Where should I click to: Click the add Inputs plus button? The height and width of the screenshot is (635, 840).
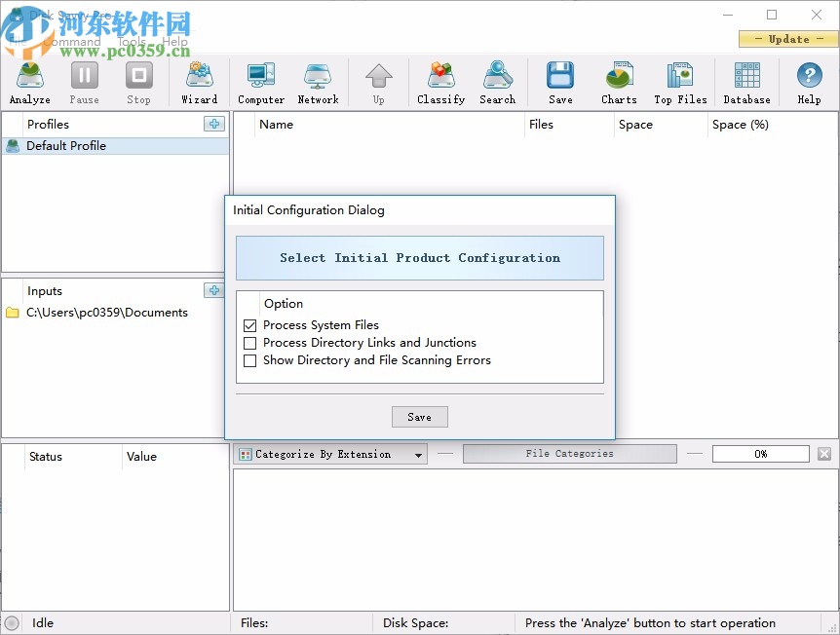pos(213,290)
